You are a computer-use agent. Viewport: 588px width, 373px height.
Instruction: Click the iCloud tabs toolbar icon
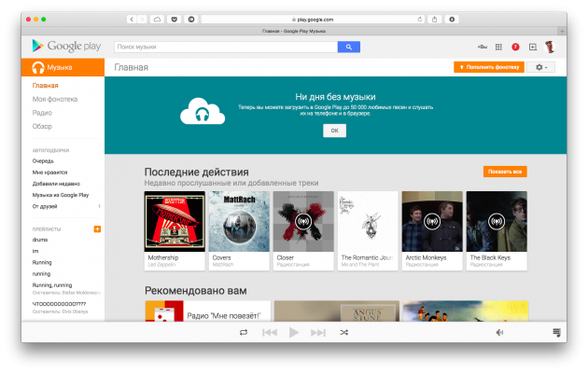[157, 19]
